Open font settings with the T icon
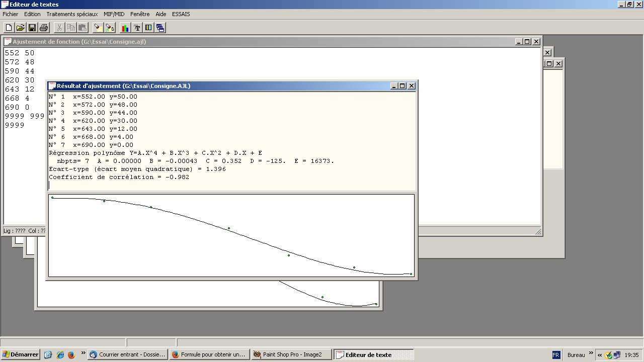The height and width of the screenshot is (362, 644). [137, 28]
